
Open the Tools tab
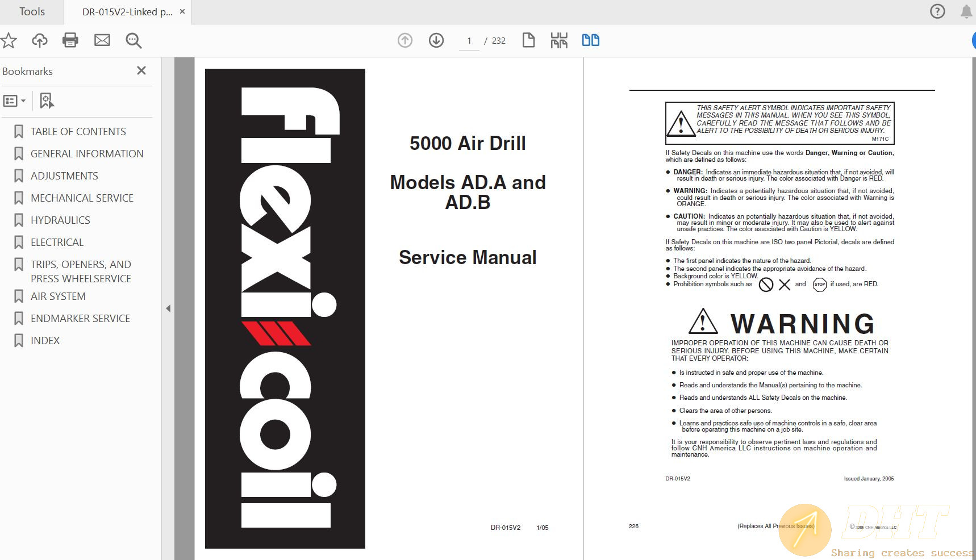(32, 12)
